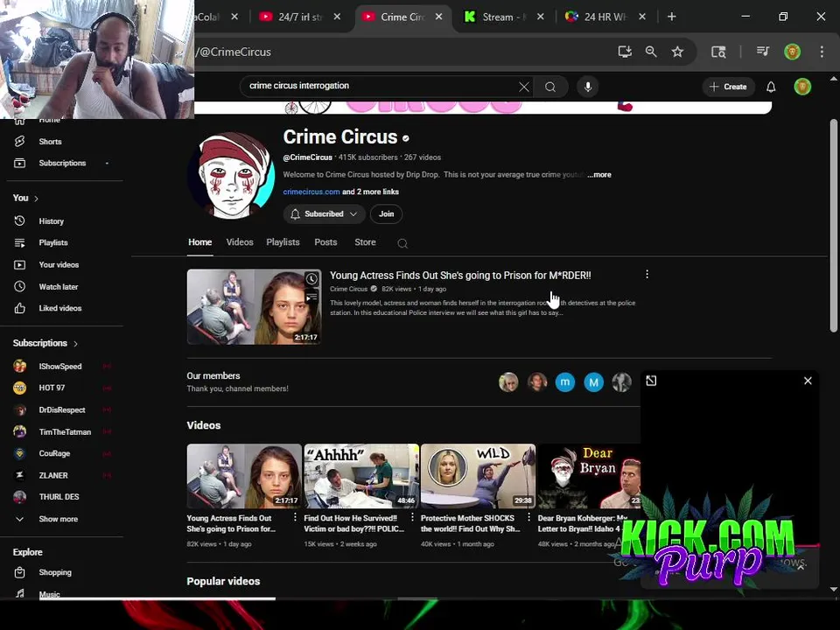
Task: Bookmark this page with the star icon
Action: pos(677,52)
